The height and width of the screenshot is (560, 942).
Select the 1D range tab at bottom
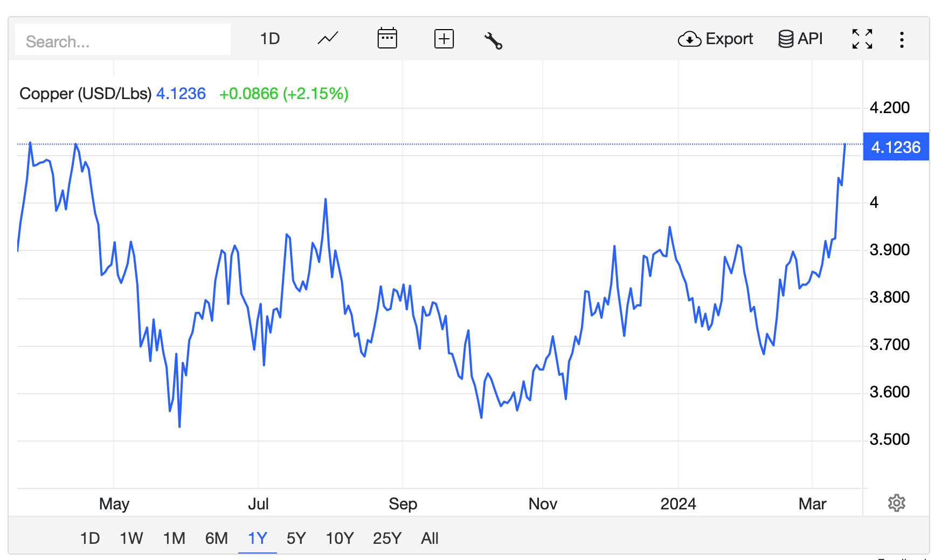(x=90, y=538)
